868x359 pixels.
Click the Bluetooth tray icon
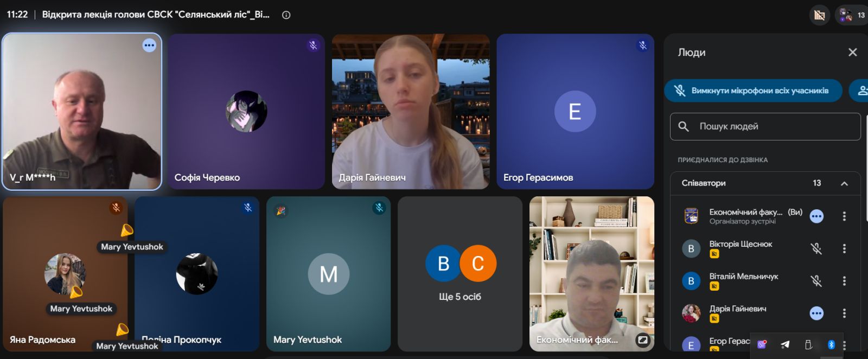pos(831,344)
